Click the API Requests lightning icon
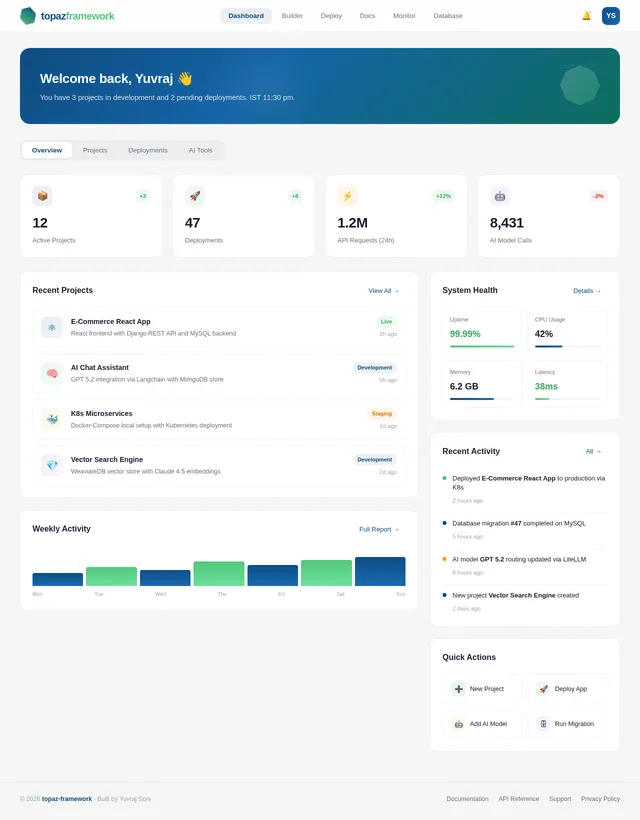Image resolution: width=640 pixels, height=820 pixels. tap(347, 196)
